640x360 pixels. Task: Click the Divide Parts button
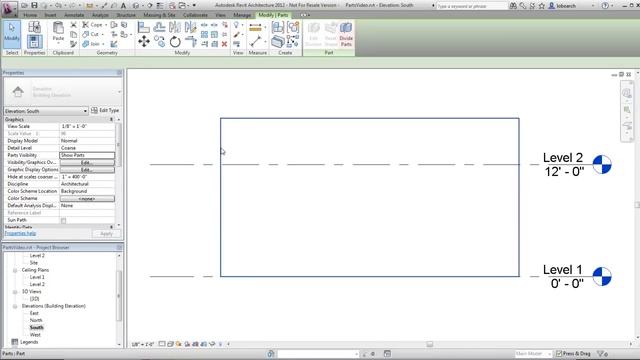[346, 34]
